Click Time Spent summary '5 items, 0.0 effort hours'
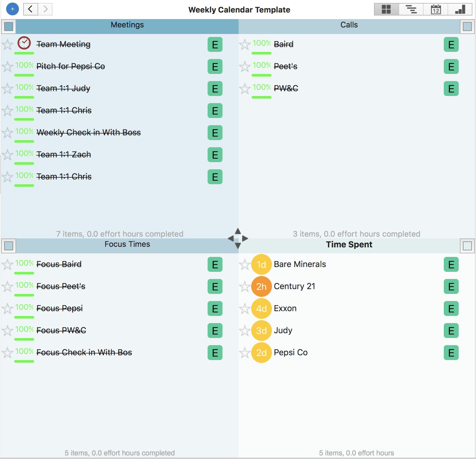The width and height of the screenshot is (476, 459). [x=356, y=453]
